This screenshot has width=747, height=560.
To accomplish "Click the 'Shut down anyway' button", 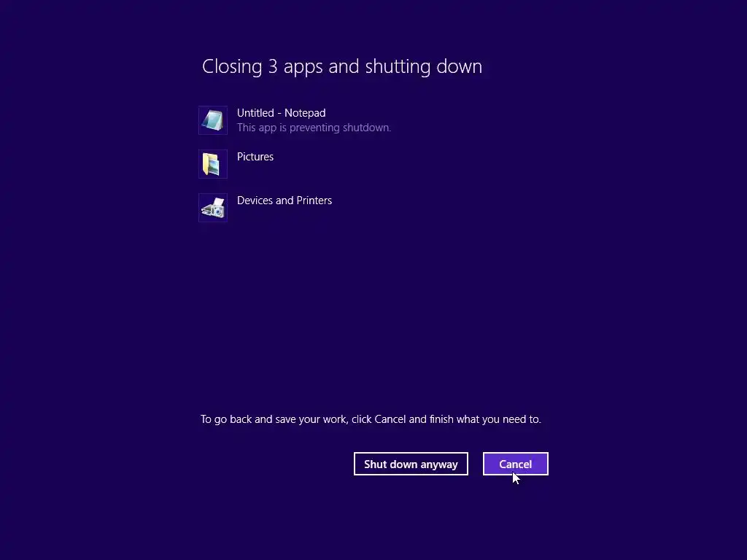I will pos(411,464).
